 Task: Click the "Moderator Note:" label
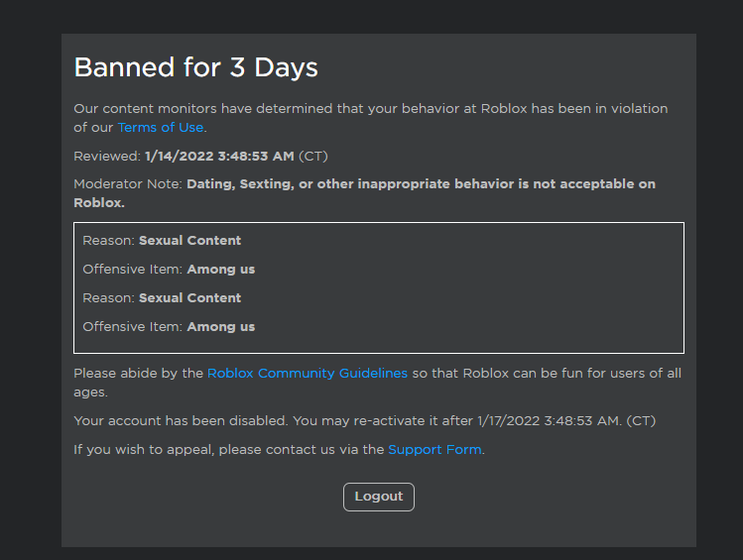click(x=128, y=184)
